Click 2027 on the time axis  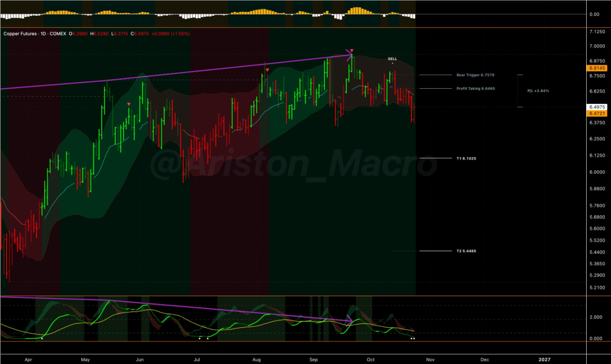coord(544,359)
